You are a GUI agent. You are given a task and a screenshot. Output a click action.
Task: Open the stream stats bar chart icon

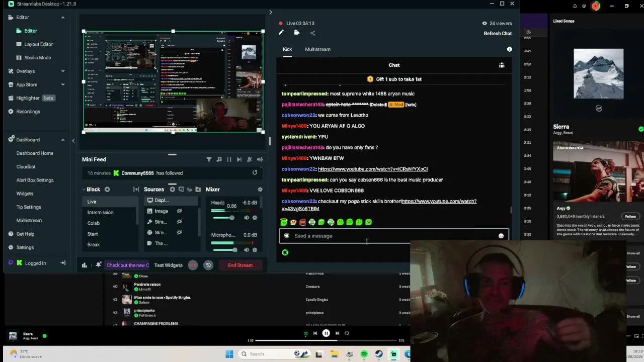click(85, 265)
